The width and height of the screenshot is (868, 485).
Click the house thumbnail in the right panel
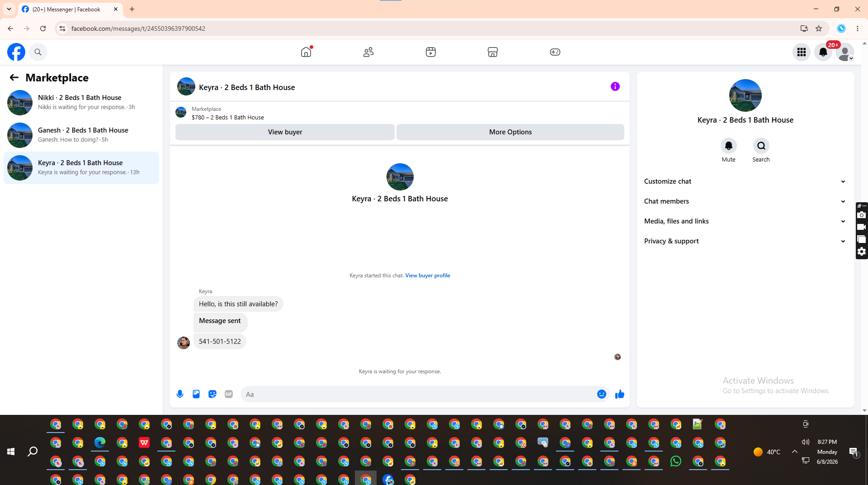tap(745, 95)
